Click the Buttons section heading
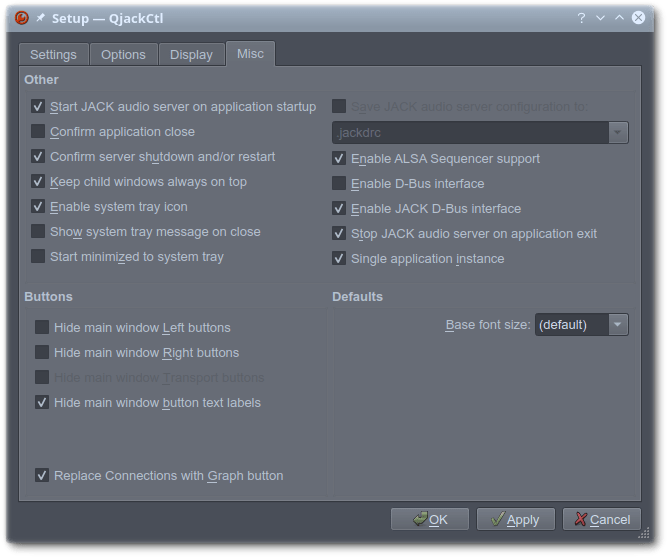 (48, 297)
